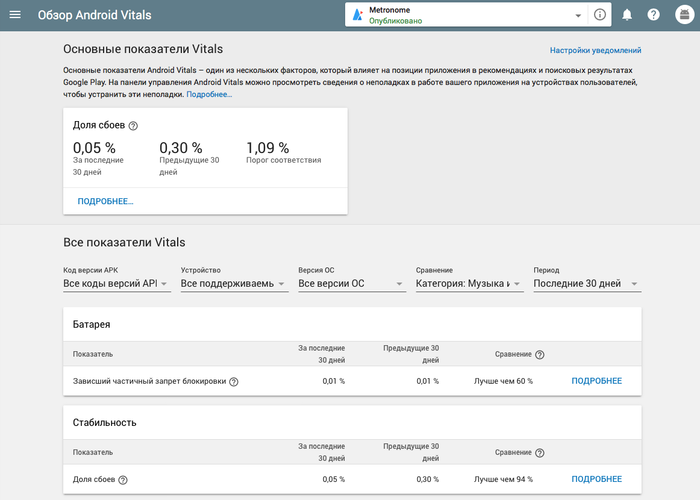Expand the Metronome app selector dropdown
The width and height of the screenshot is (700, 500).
[x=578, y=16]
